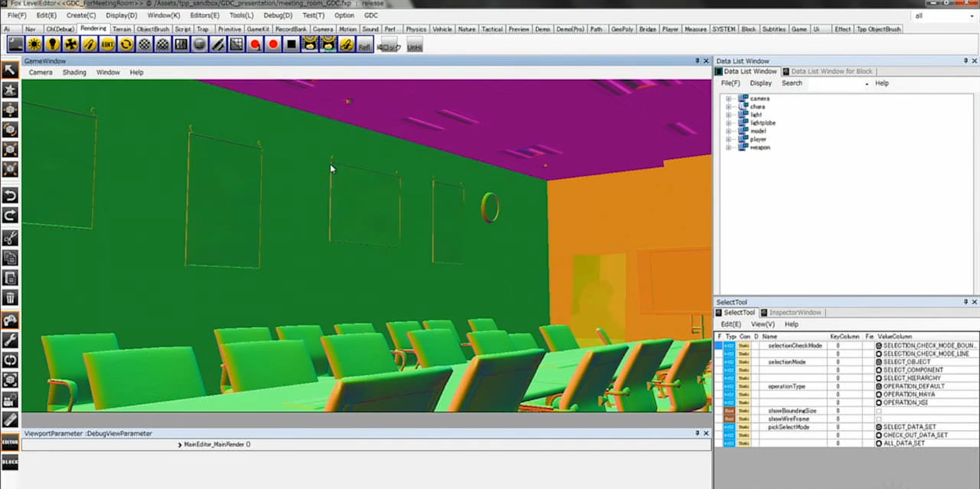Open the 'all' dropdown at top right
Screen dimensions: 980x489
click(944, 16)
